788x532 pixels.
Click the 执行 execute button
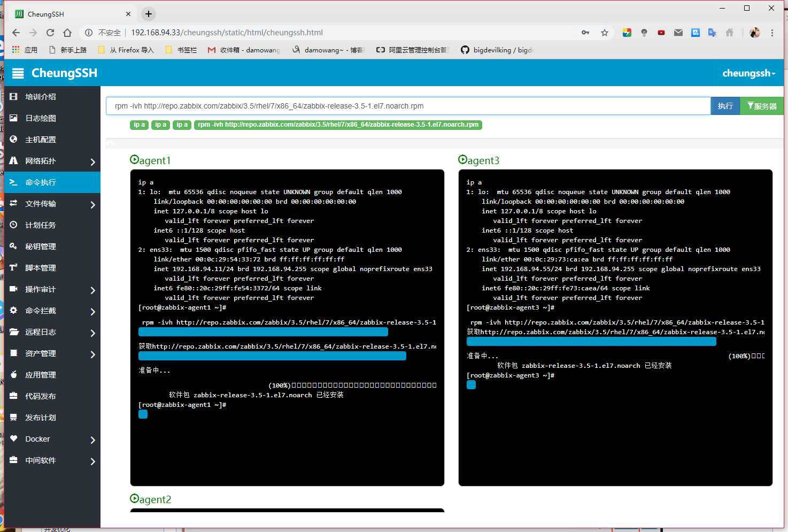[725, 106]
